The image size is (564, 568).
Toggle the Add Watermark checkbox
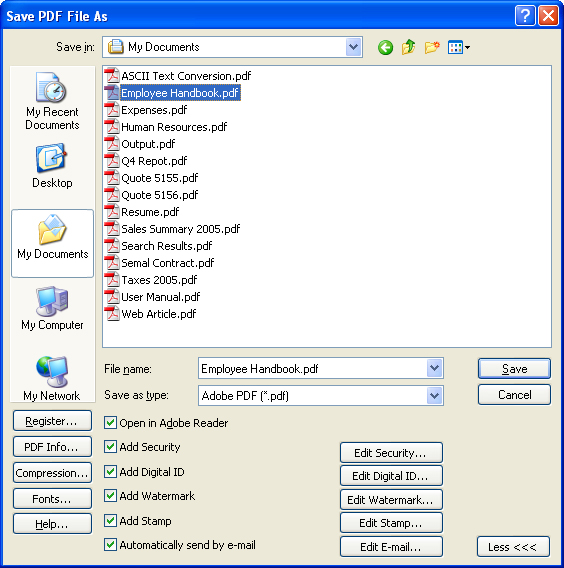110,496
